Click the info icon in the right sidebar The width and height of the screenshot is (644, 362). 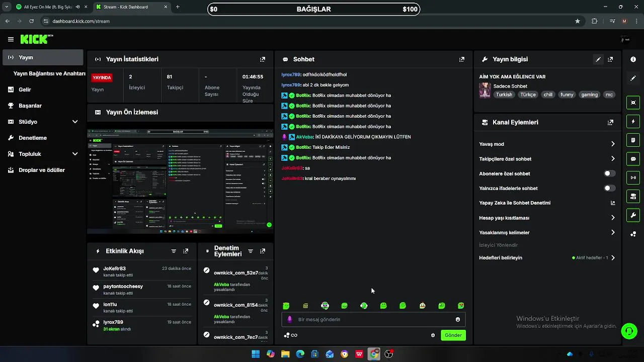(633, 59)
